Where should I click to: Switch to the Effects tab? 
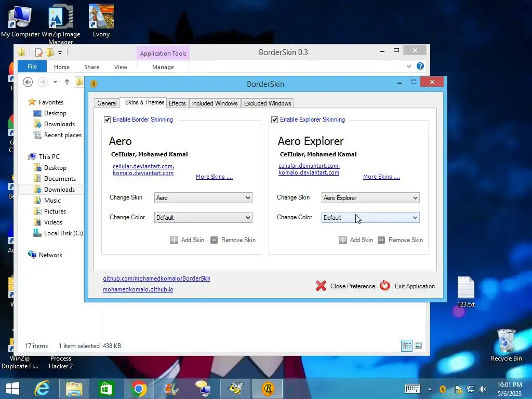pyautogui.click(x=177, y=103)
